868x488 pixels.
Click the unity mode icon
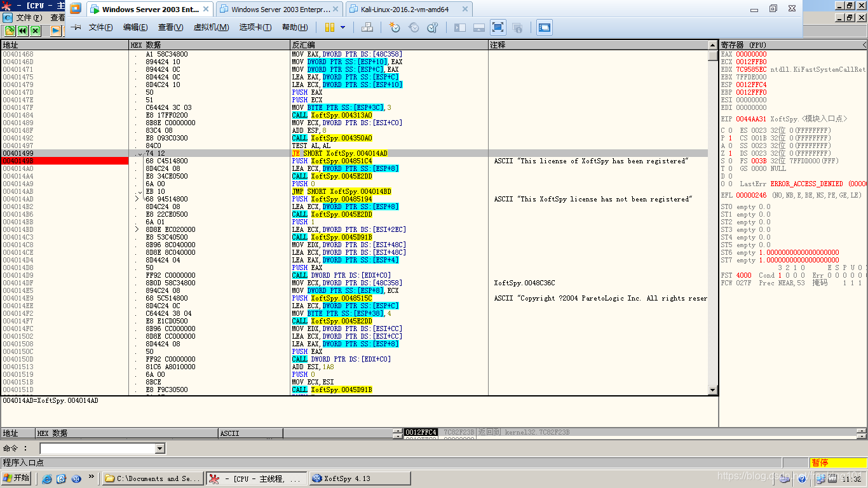point(517,27)
